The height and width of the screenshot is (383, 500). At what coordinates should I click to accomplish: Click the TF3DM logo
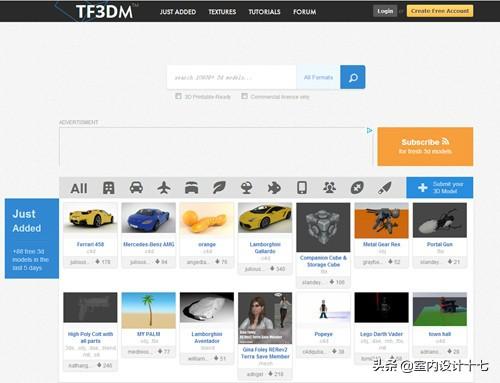[x=104, y=11]
